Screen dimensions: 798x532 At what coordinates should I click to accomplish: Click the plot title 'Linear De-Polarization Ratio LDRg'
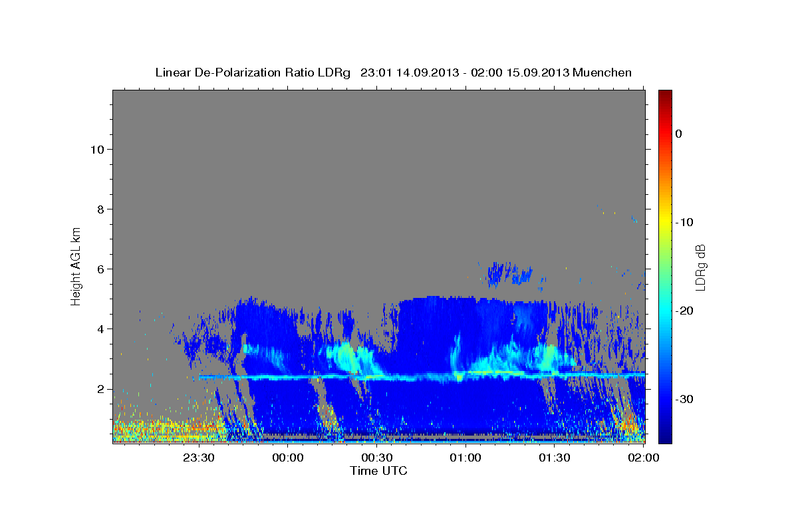point(253,72)
